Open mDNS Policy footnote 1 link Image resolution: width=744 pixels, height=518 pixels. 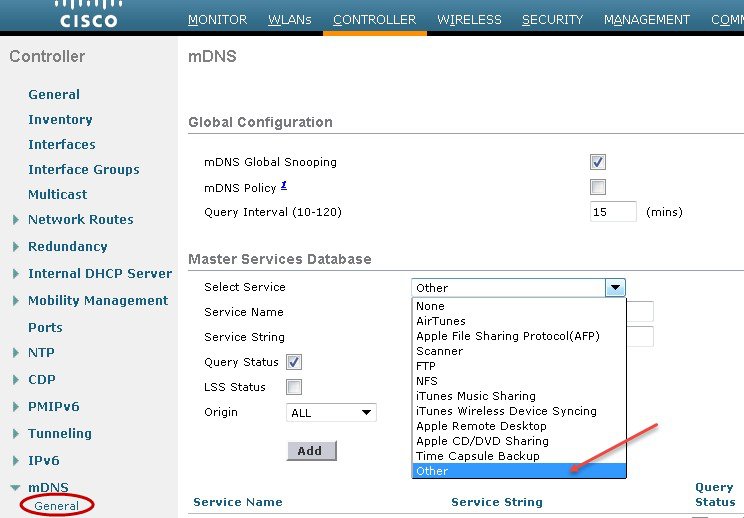(x=284, y=185)
